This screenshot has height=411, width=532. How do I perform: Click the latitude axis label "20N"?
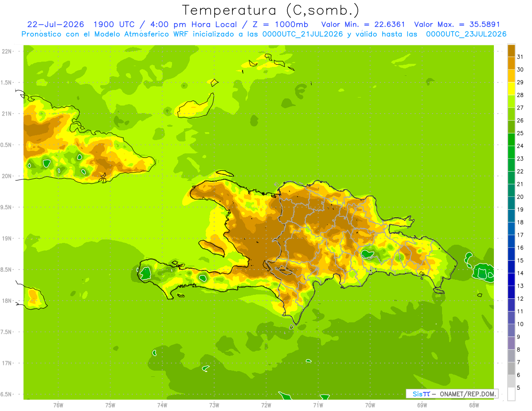(x=7, y=176)
